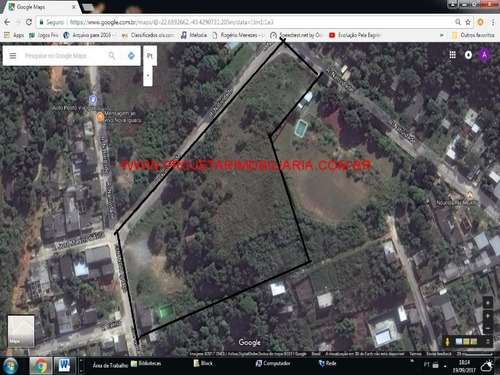This screenshot has height=375, width=500.
Task: Click the Maps search magnifier icon
Action: pyautogui.click(x=112, y=56)
